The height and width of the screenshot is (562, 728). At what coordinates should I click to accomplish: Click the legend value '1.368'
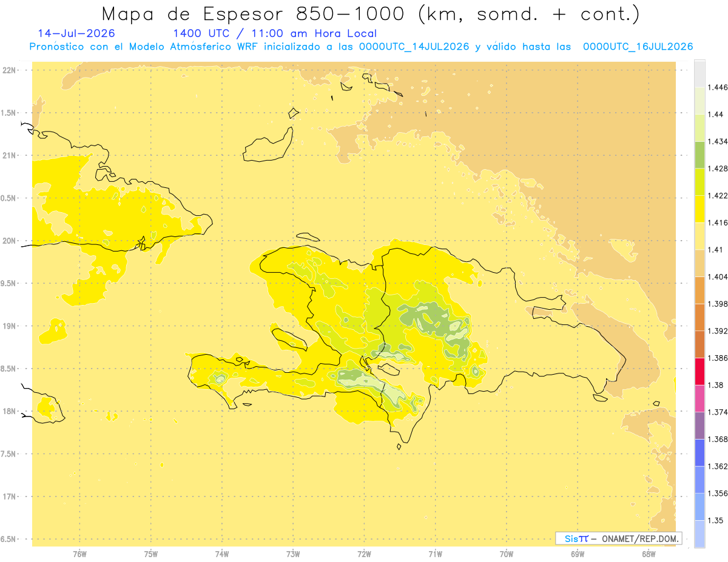tap(719, 439)
